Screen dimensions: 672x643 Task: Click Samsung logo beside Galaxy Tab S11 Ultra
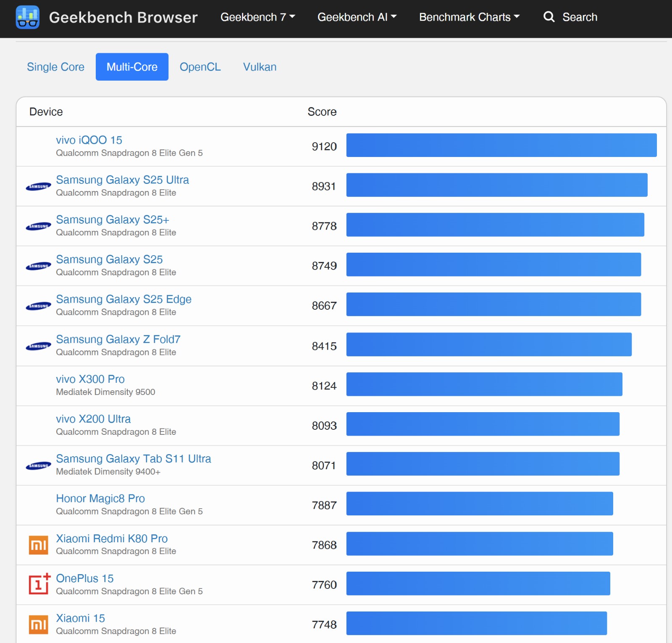tap(38, 465)
